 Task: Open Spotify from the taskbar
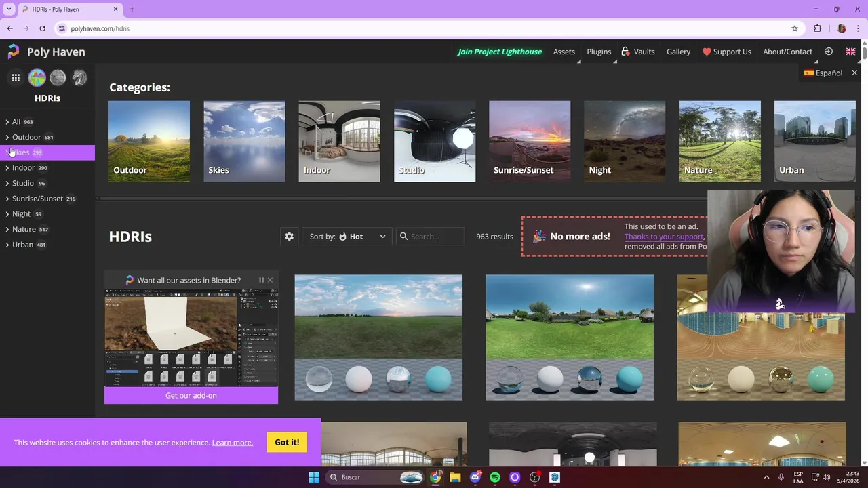pyautogui.click(x=495, y=477)
